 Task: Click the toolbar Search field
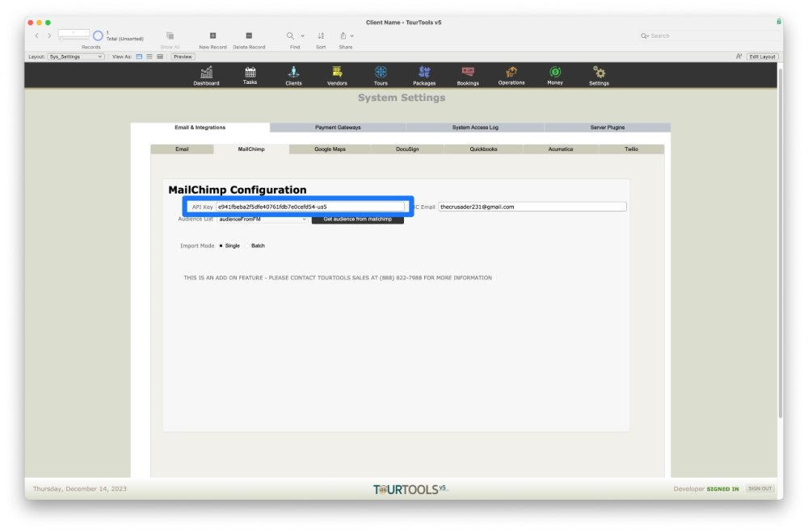[x=709, y=36]
